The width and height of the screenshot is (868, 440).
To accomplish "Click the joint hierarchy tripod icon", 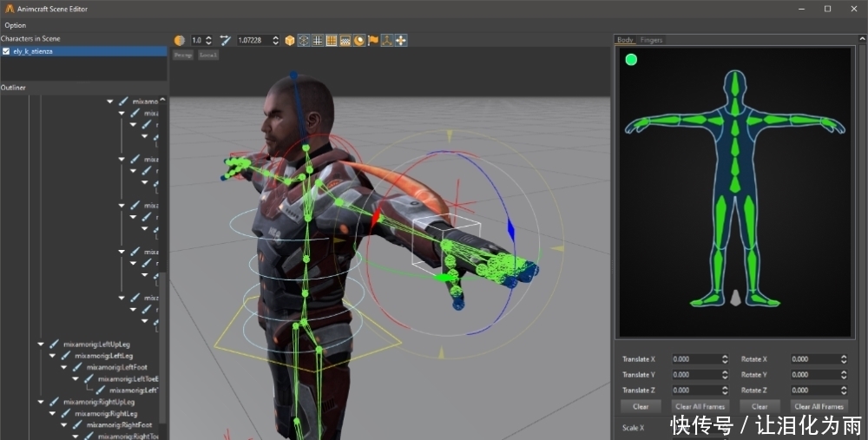I will [387, 40].
